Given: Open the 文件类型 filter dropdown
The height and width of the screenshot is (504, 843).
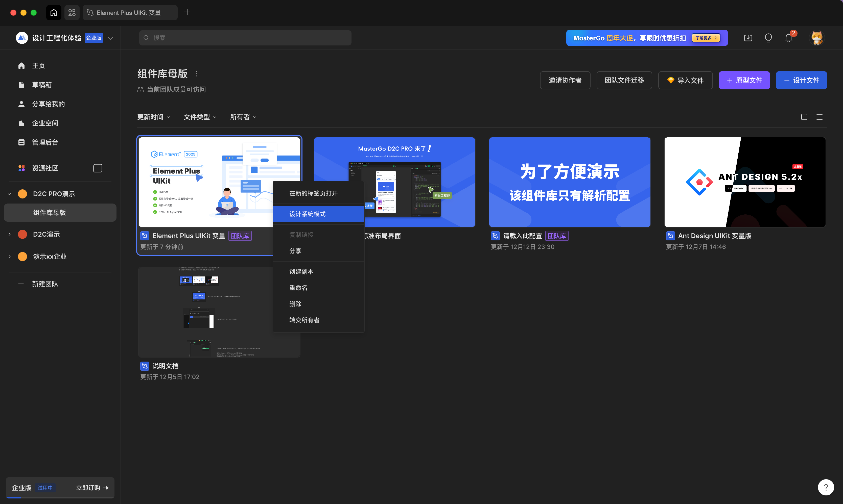Looking at the screenshot, I should pyautogui.click(x=200, y=117).
